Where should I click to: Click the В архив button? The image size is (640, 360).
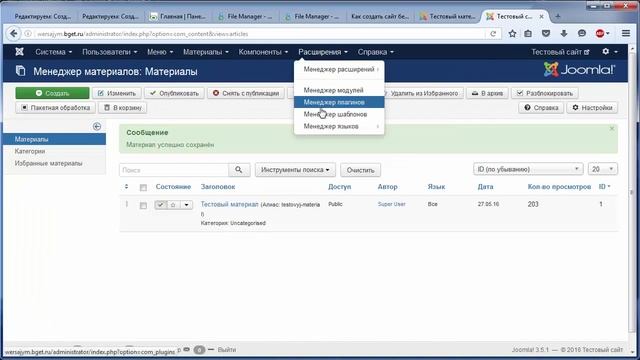(x=487, y=93)
